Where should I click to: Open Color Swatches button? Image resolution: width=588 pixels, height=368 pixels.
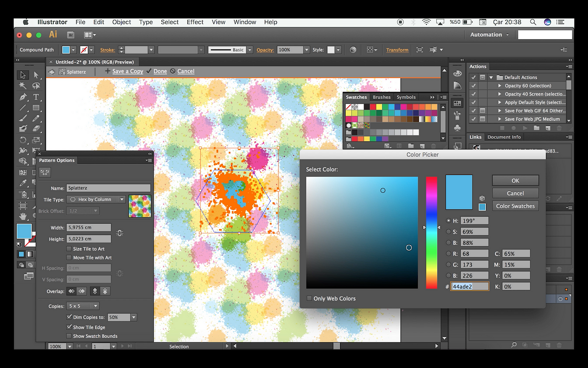(x=515, y=206)
